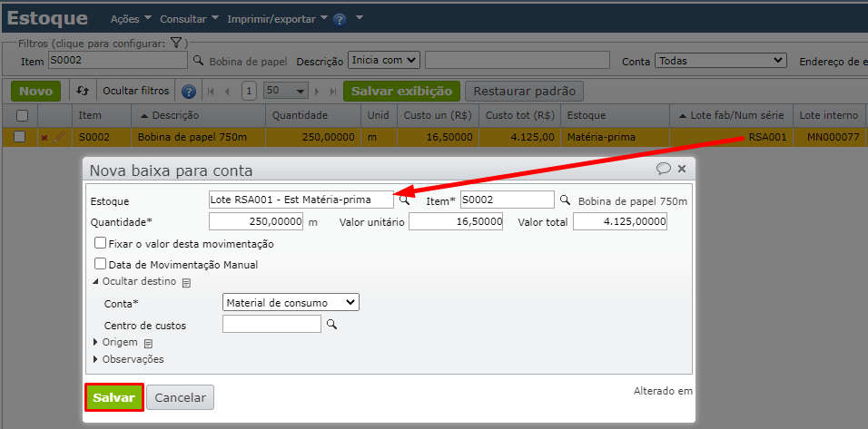Click the Quantidade field 250,00000
Viewport: 868px width, 429px height.
point(256,222)
